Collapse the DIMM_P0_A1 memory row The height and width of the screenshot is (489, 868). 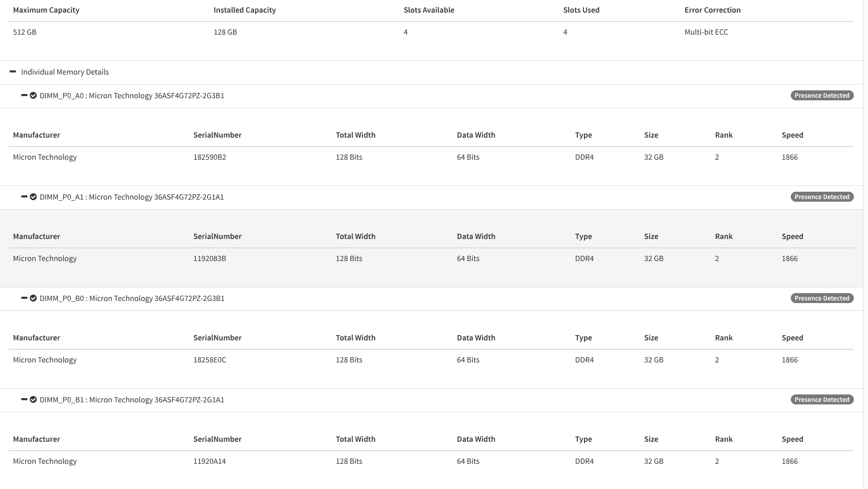[x=24, y=196]
